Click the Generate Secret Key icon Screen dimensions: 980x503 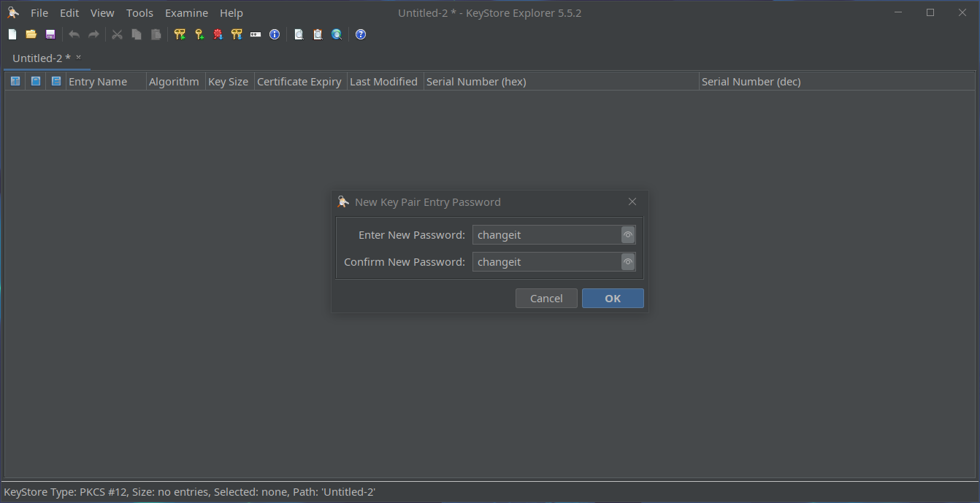point(199,34)
